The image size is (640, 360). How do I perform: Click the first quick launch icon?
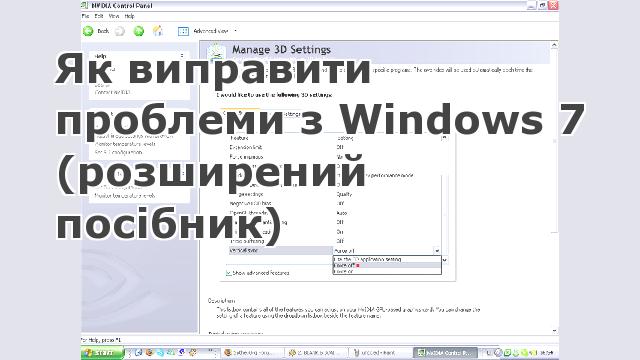click(x=138, y=353)
